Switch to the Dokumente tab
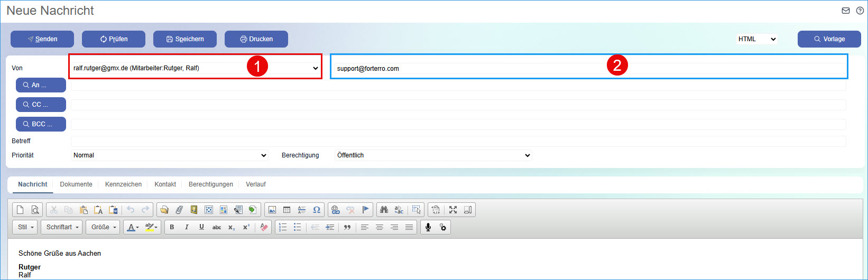Image resolution: width=868 pixels, height=280 pixels. pyautogui.click(x=76, y=184)
